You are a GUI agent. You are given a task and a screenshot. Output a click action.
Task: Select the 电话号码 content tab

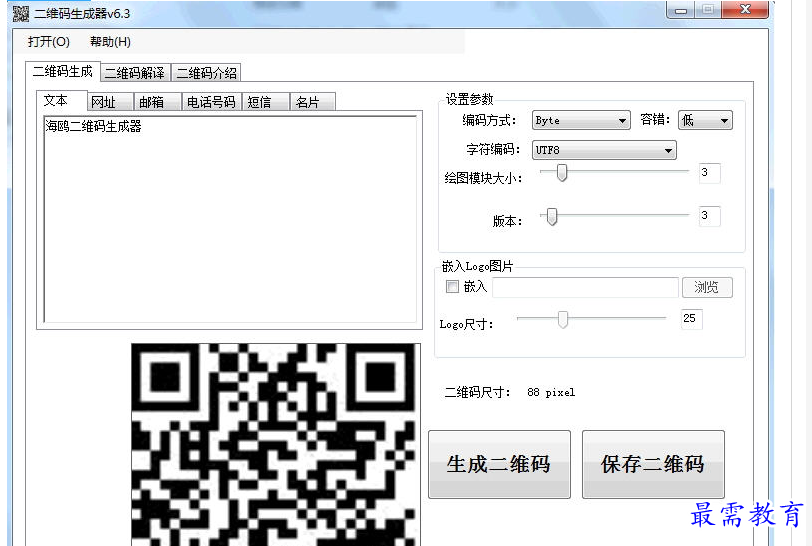tap(211, 102)
